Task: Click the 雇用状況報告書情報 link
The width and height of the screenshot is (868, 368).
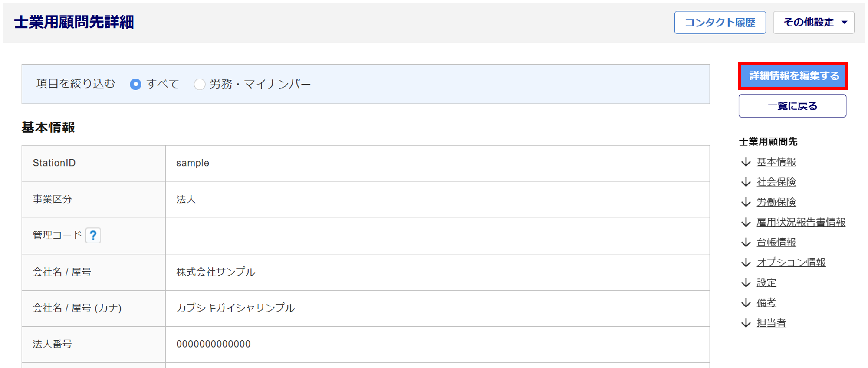Action: coord(801,222)
